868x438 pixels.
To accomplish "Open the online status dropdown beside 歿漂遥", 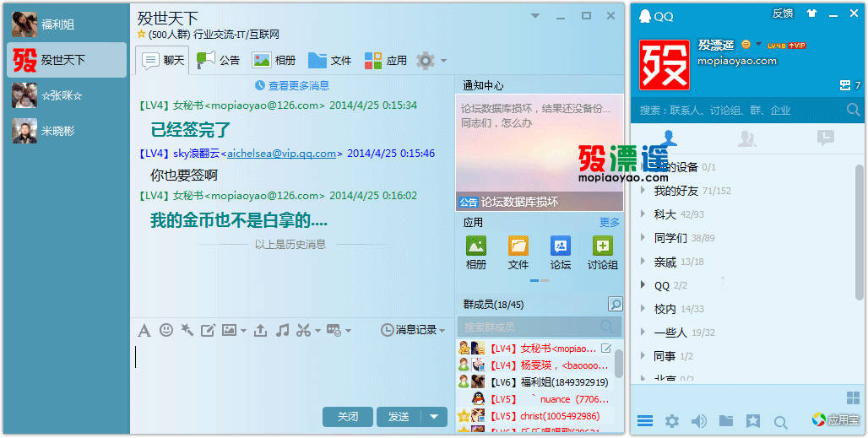I will pos(759,44).
